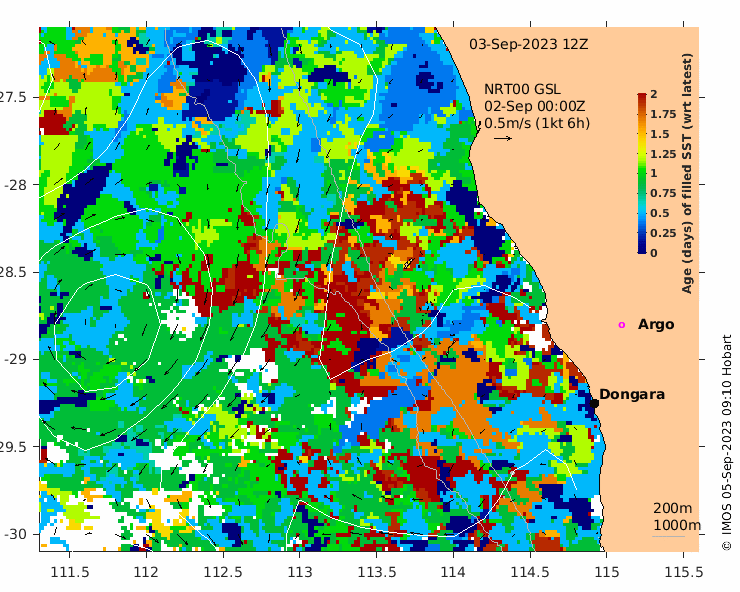The width and height of the screenshot is (740, 592).
Task: Click the magenta Argo circle marker
Action: [x=622, y=325]
